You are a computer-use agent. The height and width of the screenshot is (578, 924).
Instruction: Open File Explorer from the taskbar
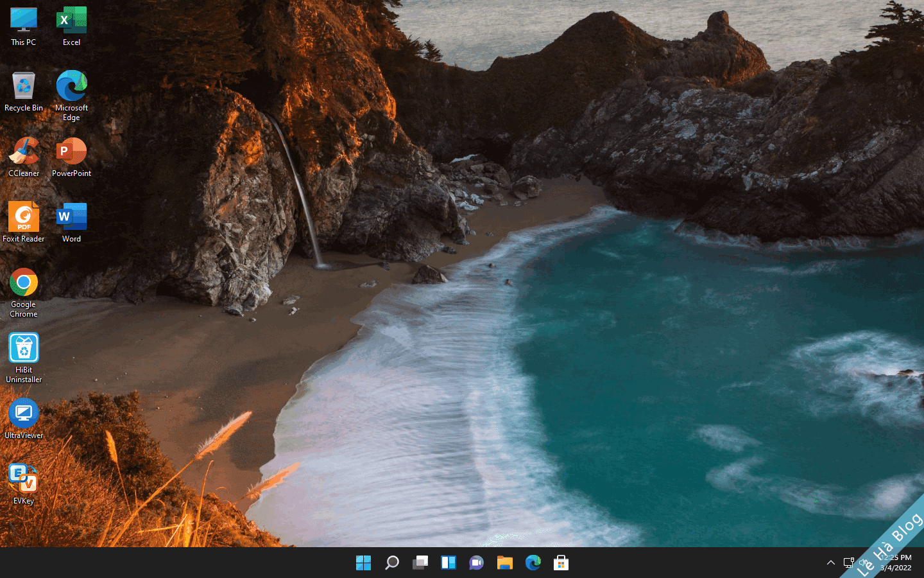tap(504, 563)
